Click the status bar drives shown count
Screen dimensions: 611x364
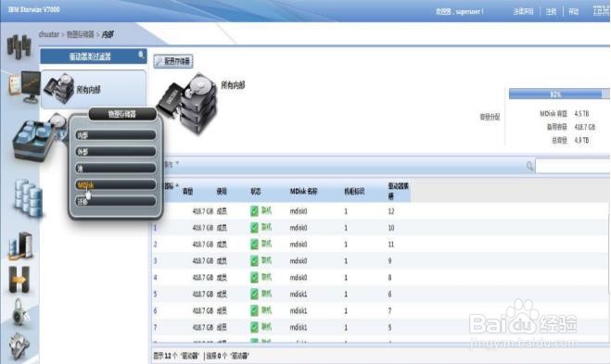tap(176, 356)
